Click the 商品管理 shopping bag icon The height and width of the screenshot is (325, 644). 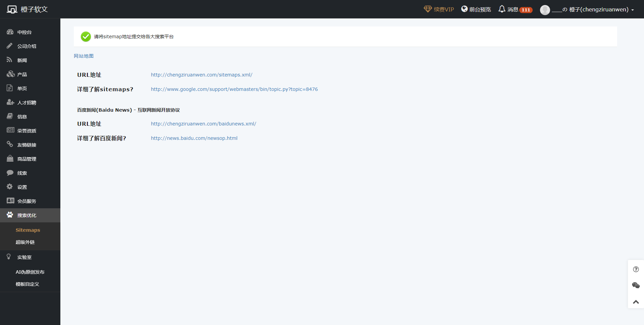10,158
